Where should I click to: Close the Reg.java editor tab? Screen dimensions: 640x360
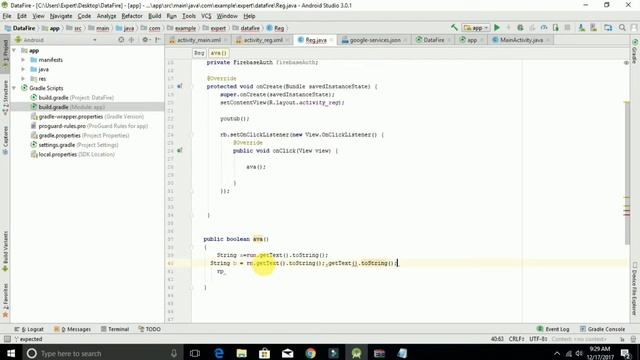pos(331,40)
